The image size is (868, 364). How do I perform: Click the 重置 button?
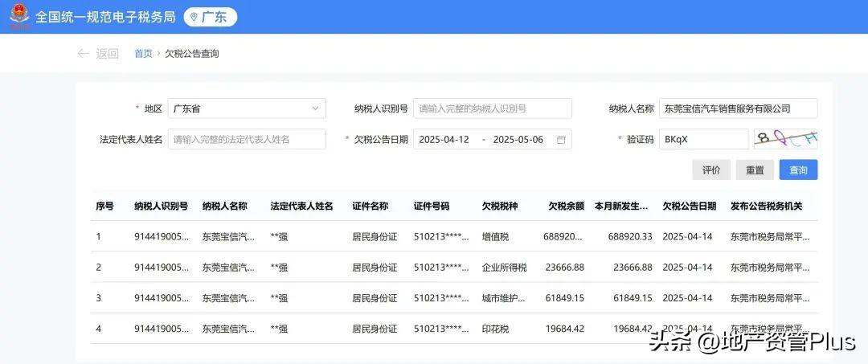[x=755, y=170]
